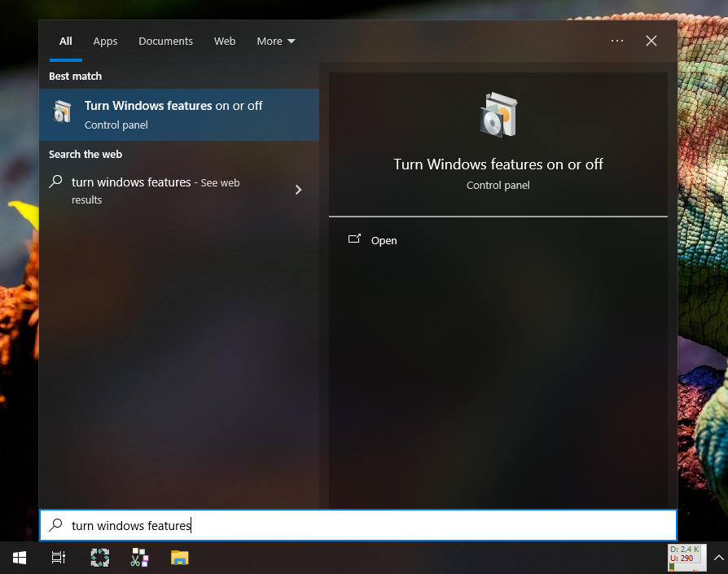The width and height of the screenshot is (728, 574).
Task: Open the options menu via the ellipsis
Action: coord(616,41)
